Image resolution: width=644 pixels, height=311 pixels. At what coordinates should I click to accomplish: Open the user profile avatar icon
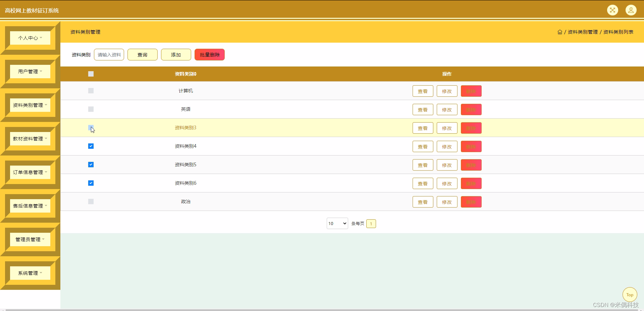(x=631, y=10)
